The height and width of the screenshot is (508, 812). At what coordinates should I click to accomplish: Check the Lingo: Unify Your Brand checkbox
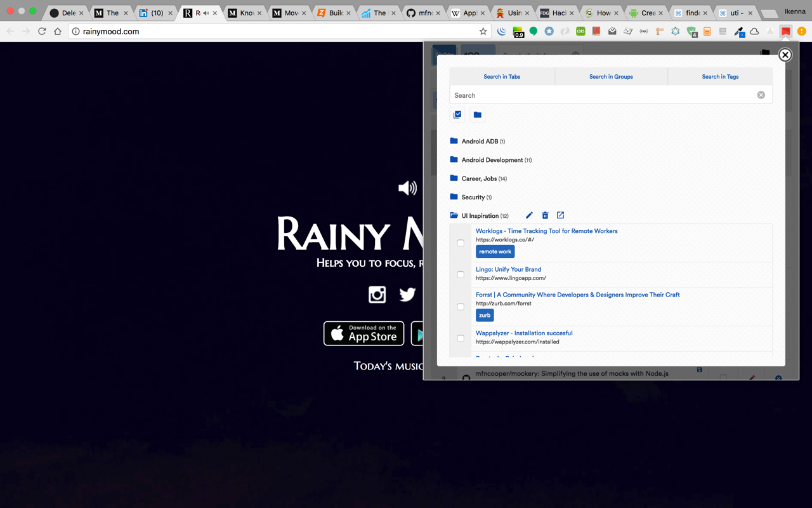pyautogui.click(x=461, y=274)
